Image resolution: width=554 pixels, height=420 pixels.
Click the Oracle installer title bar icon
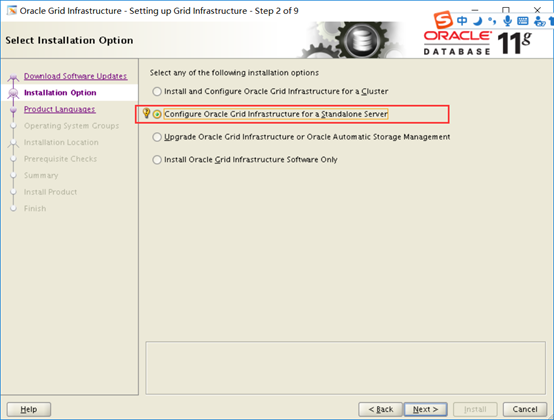[12, 11]
